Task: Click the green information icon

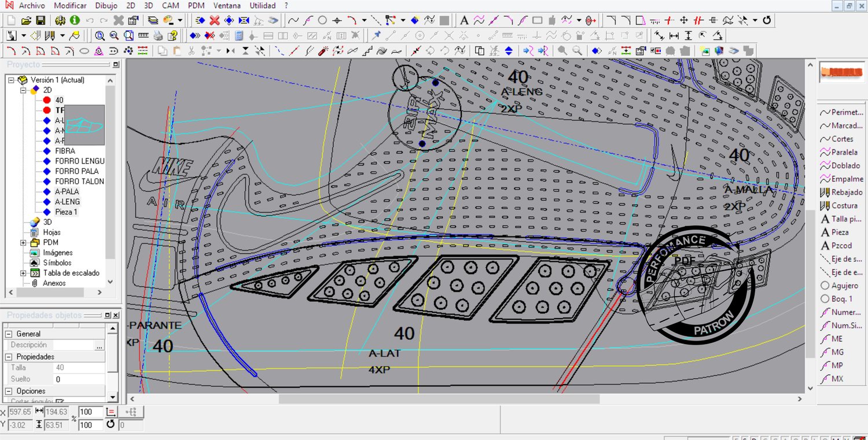Action: pos(75,20)
